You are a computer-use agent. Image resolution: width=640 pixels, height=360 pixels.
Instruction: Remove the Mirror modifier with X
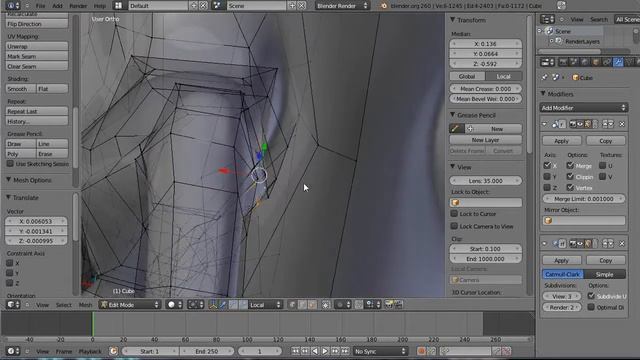[x=622, y=124]
